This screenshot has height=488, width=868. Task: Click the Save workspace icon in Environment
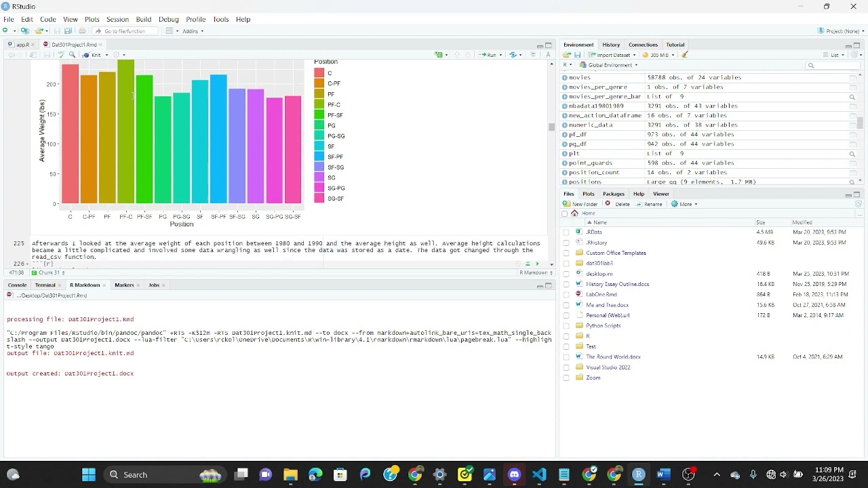[x=578, y=55]
